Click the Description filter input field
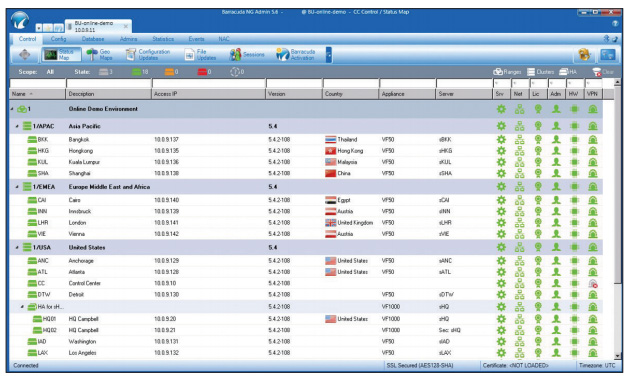Screen dimensions: 628x378 (109, 83)
